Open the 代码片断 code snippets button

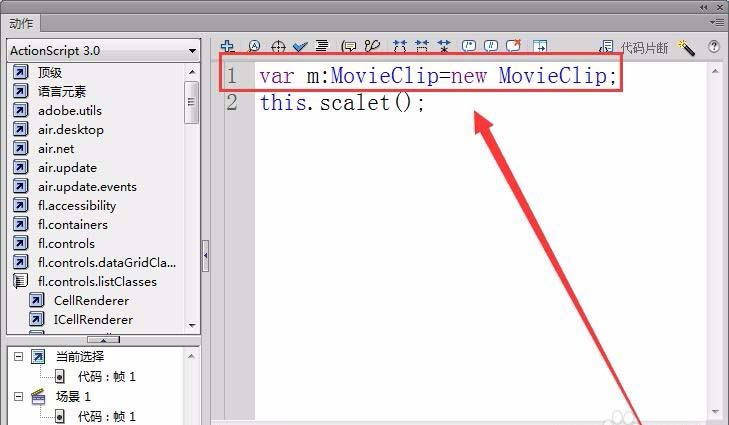pyautogui.click(x=634, y=47)
